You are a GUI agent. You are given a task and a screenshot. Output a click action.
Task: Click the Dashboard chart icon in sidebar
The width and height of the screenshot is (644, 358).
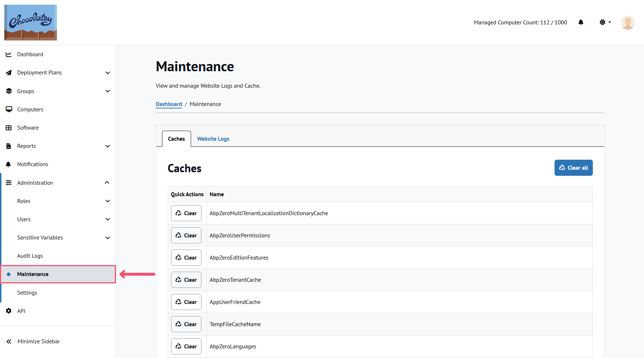click(9, 54)
